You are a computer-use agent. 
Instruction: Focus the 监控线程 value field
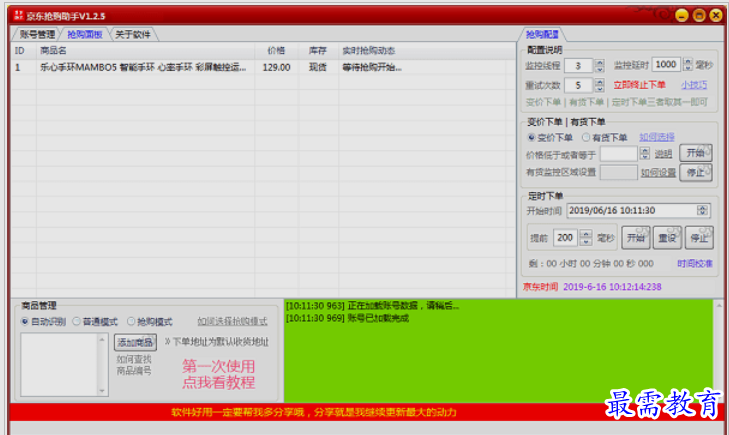[578, 66]
